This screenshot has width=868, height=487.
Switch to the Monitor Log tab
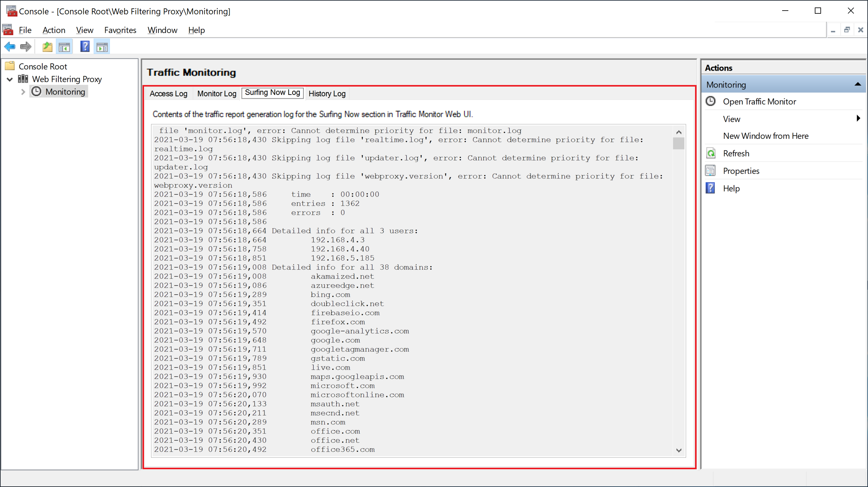[217, 93]
